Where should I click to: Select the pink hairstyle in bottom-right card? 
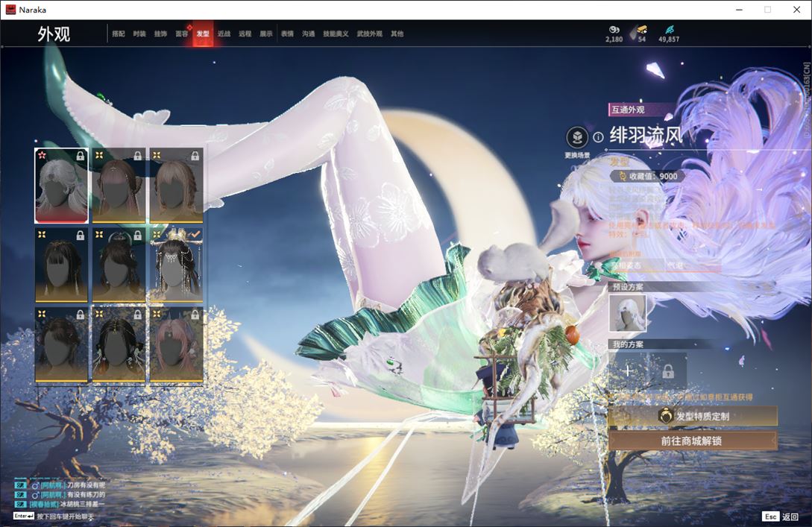coord(176,345)
